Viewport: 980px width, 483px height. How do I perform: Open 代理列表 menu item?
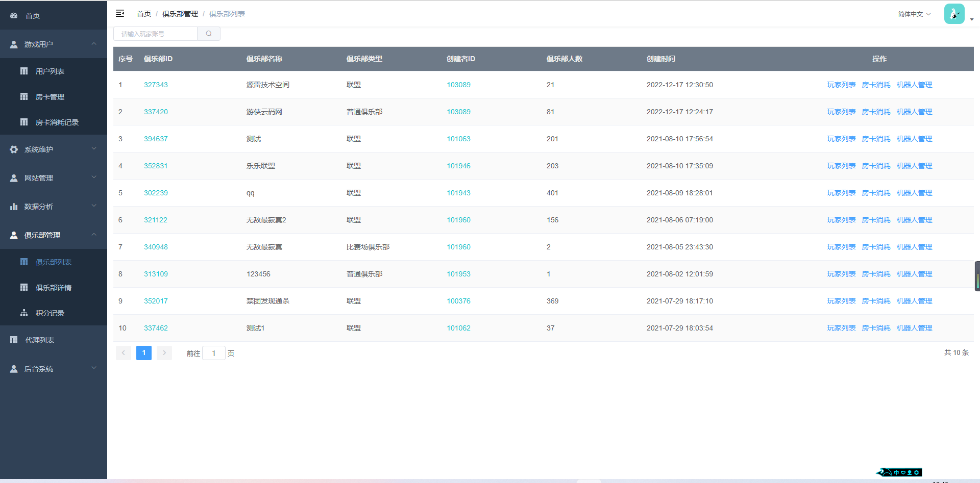coord(54,340)
